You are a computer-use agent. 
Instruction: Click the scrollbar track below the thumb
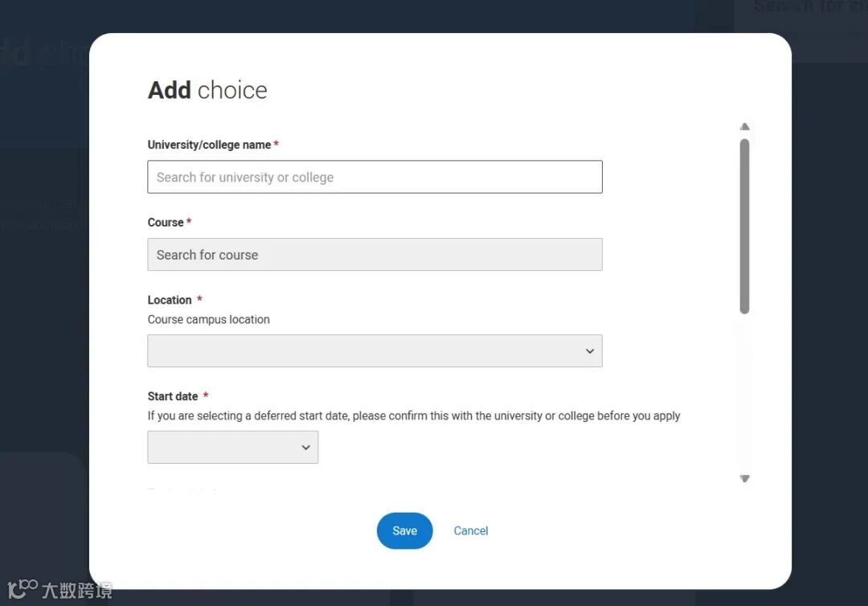point(744,393)
